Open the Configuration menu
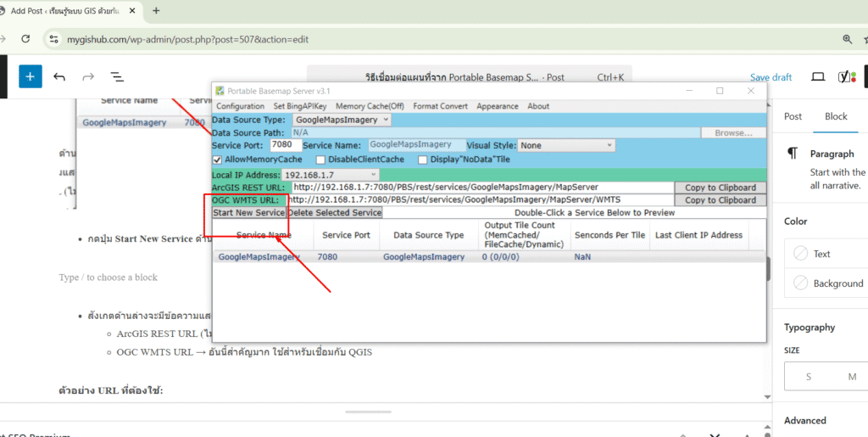 pyautogui.click(x=240, y=106)
